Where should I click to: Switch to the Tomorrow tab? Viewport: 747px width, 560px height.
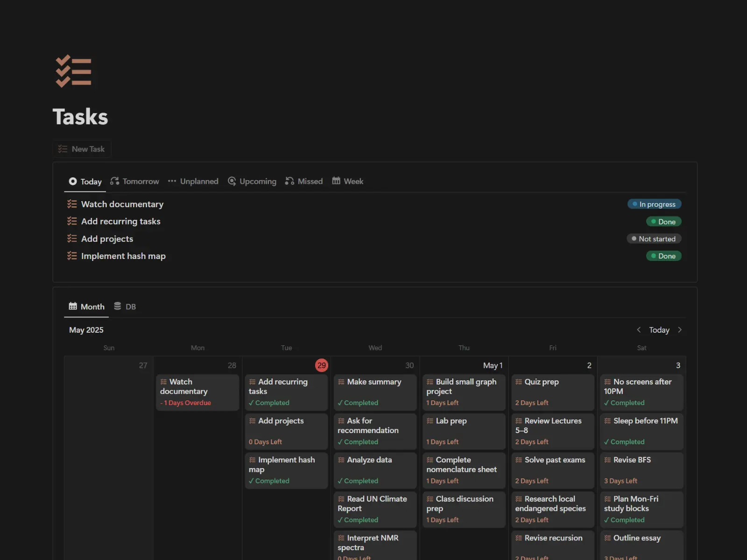click(134, 181)
